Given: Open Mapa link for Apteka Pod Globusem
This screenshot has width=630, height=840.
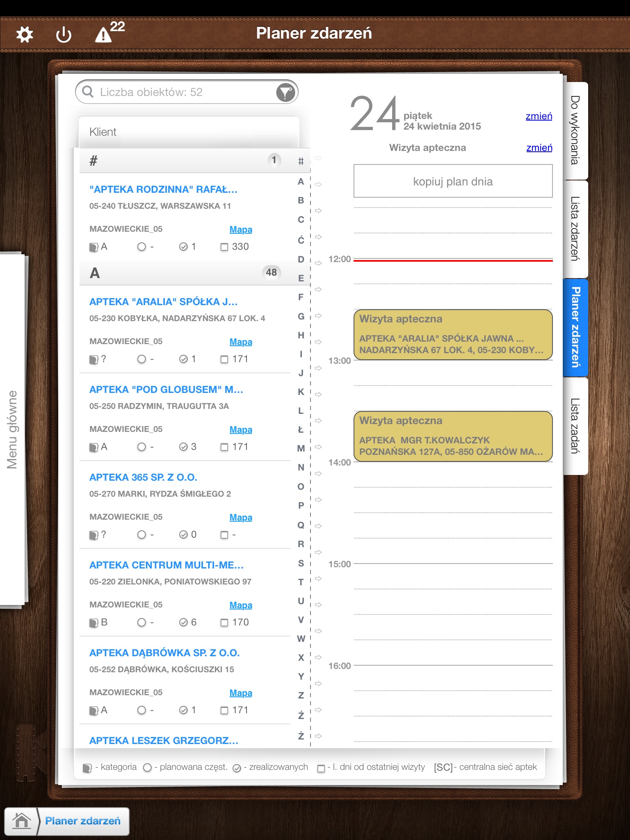Looking at the screenshot, I should [x=241, y=430].
